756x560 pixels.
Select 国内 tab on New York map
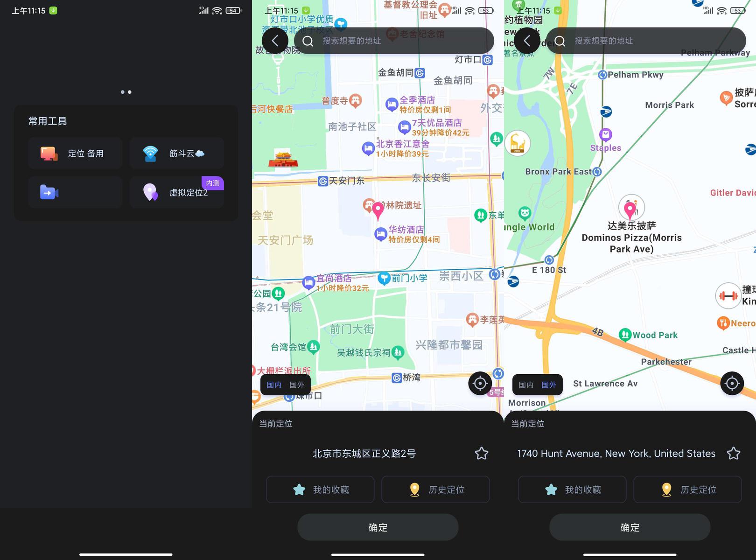526,385
